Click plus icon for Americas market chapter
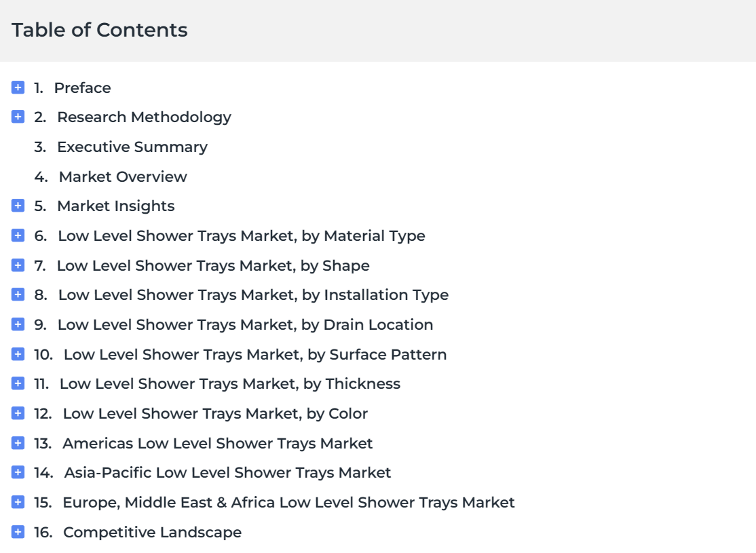The height and width of the screenshot is (553, 756). coord(18,442)
